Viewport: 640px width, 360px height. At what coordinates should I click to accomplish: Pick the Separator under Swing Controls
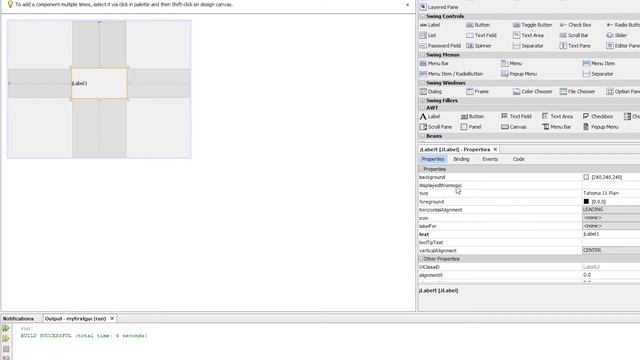coord(528,46)
